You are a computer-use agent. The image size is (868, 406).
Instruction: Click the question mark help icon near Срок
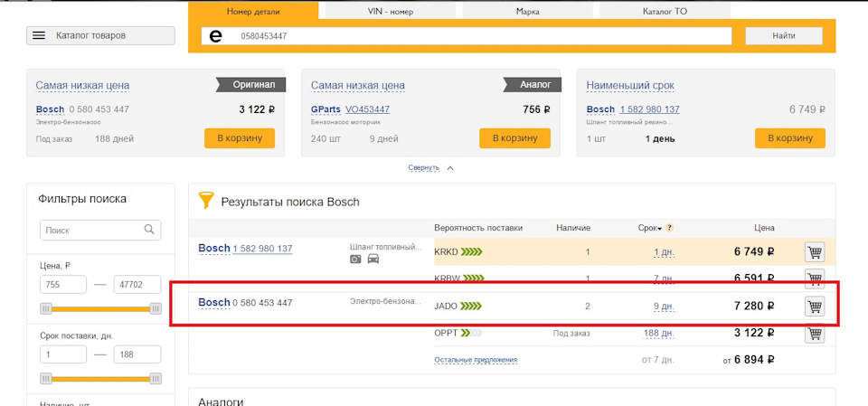point(669,228)
